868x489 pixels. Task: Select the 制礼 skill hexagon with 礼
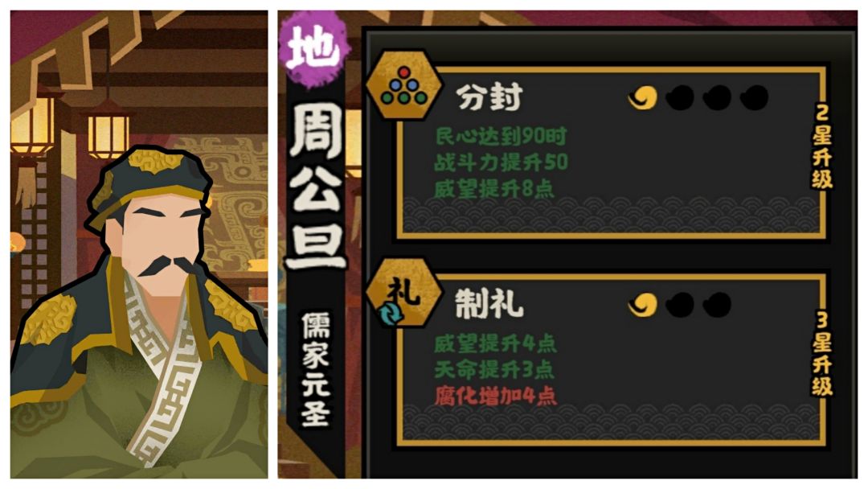(x=403, y=294)
